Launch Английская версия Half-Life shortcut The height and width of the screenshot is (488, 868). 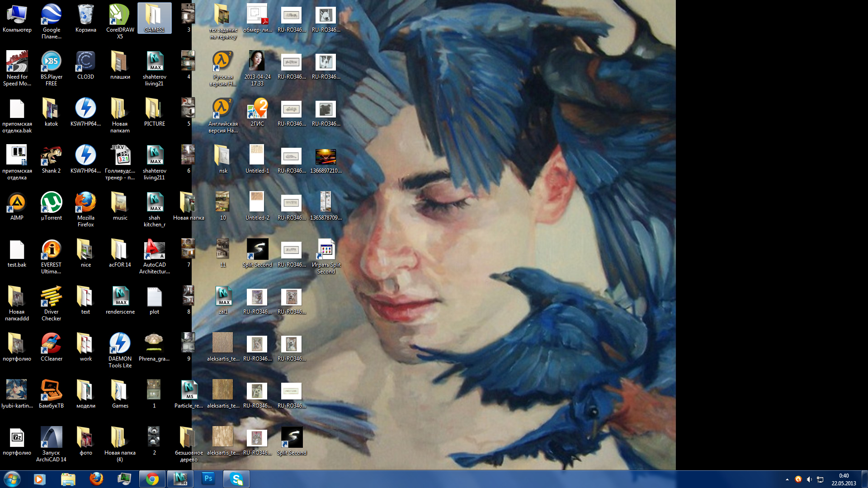[223, 116]
